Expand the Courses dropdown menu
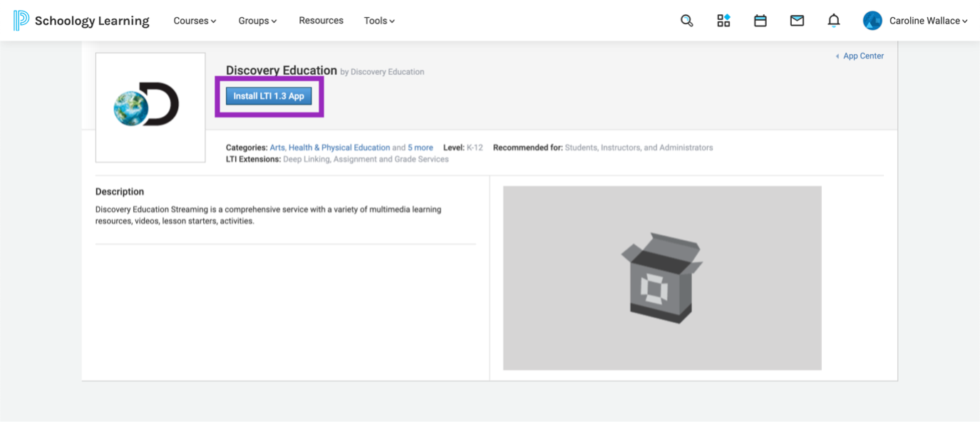Viewport: 980px width, 424px height. (195, 21)
